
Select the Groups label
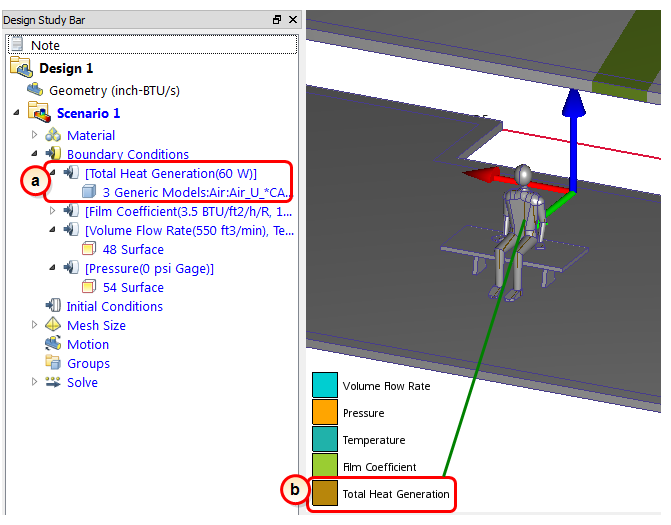click(88, 363)
